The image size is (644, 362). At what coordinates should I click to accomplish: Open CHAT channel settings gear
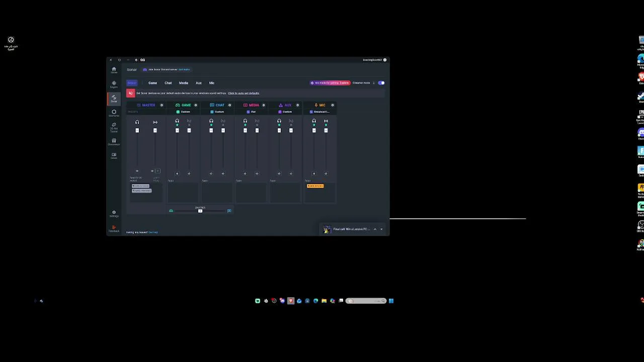coord(229,105)
